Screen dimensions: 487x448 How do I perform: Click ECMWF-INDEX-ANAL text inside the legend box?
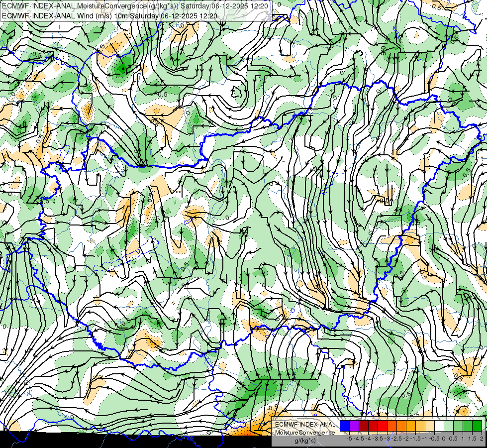[x=305, y=425]
